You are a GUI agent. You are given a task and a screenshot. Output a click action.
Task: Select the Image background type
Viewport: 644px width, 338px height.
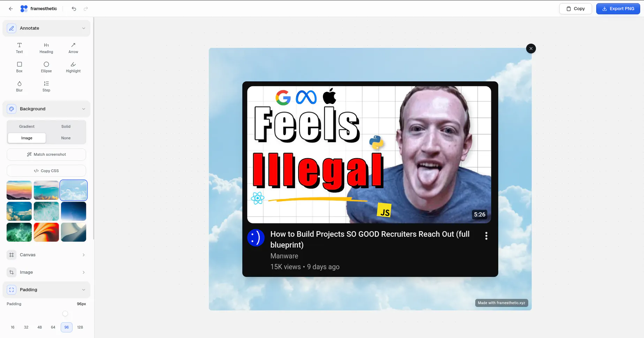click(x=27, y=138)
